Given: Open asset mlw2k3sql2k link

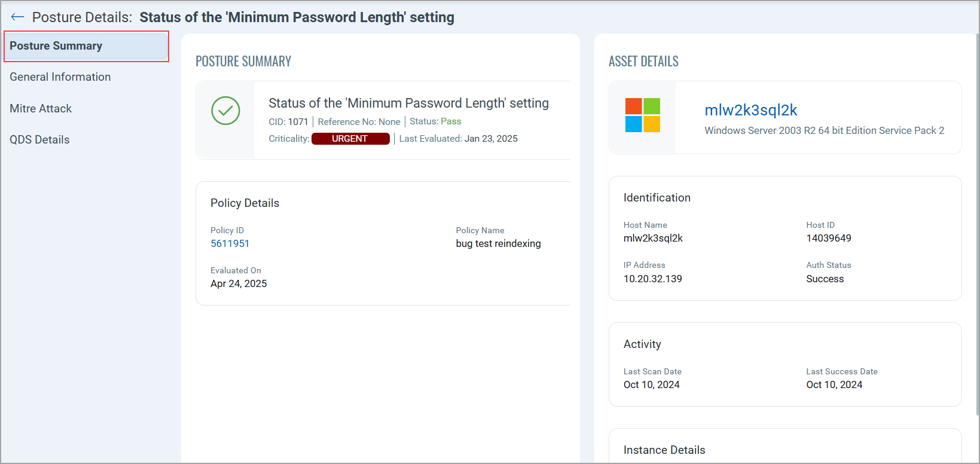Looking at the screenshot, I should (x=750, y=110).
